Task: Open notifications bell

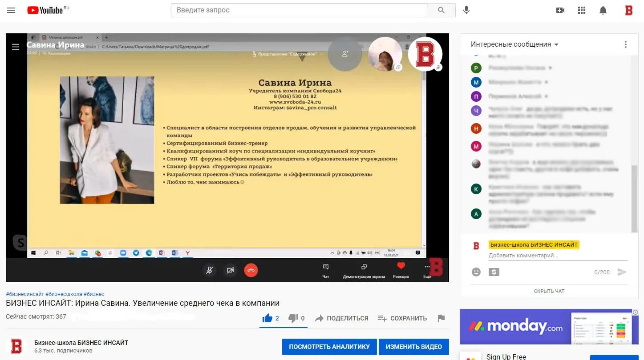Action: point(603,10)
